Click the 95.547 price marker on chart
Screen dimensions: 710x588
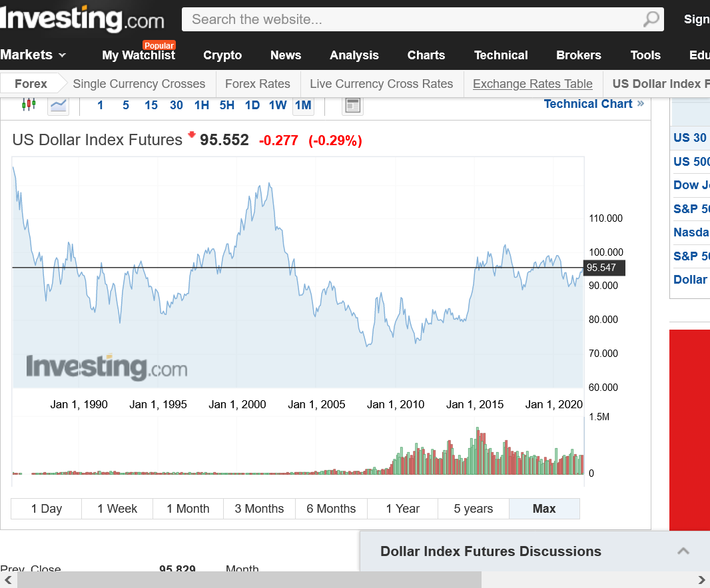pos(605,268)
